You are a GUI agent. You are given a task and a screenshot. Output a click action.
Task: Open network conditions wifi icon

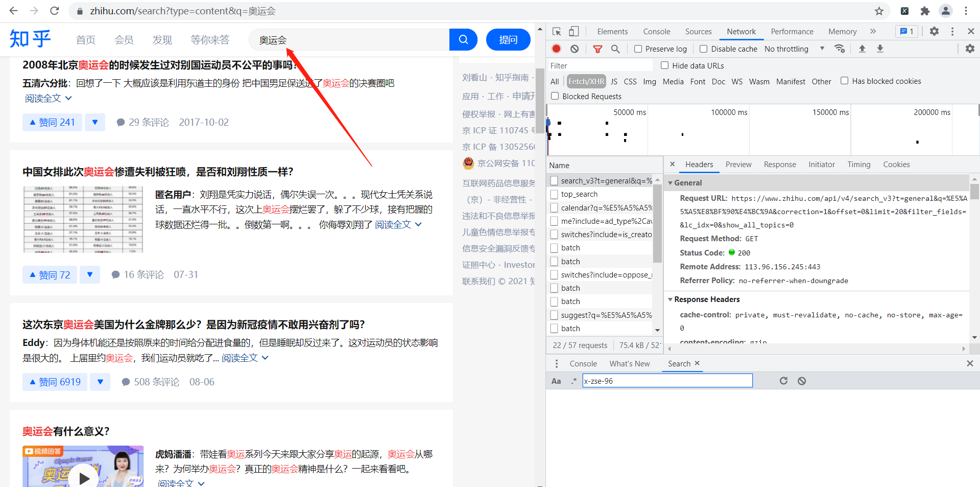(x=839, y=49)
